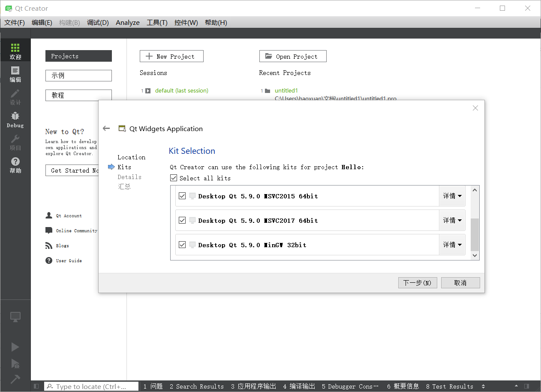The image size is (541, 392).
Task: Switch to the Edit (编辑) mode icon
Action: (15, 74)
